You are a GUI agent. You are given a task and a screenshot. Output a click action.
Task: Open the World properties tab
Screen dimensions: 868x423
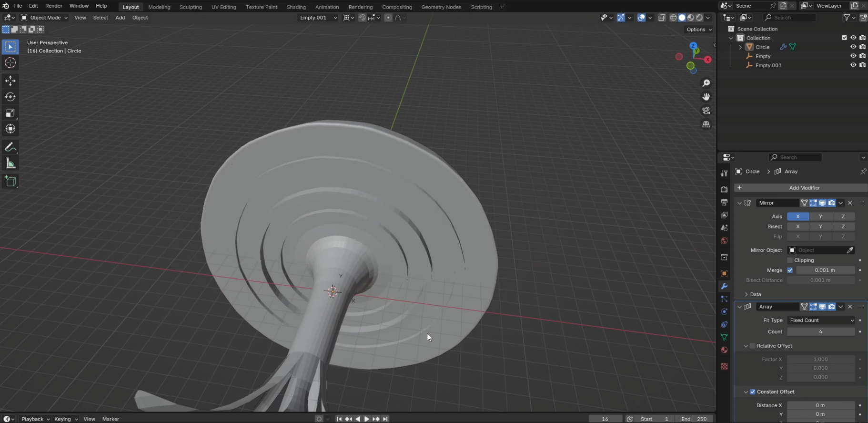(724, 241)
